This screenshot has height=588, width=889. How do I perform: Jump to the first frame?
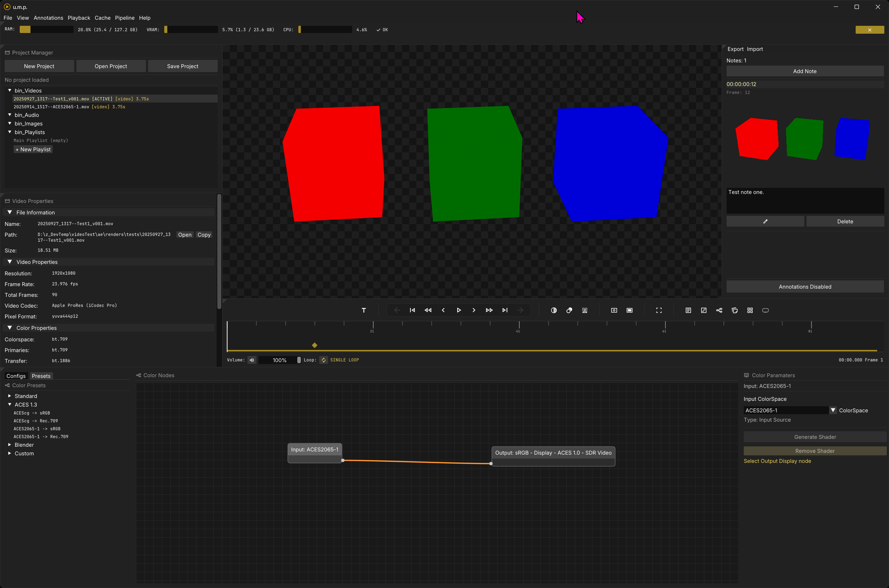(x=412, y=310)
